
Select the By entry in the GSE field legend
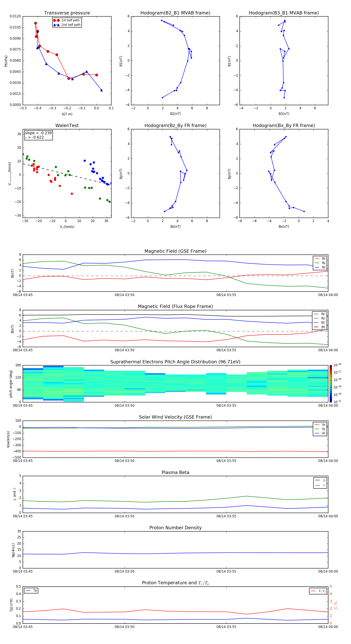click(320, 263)
